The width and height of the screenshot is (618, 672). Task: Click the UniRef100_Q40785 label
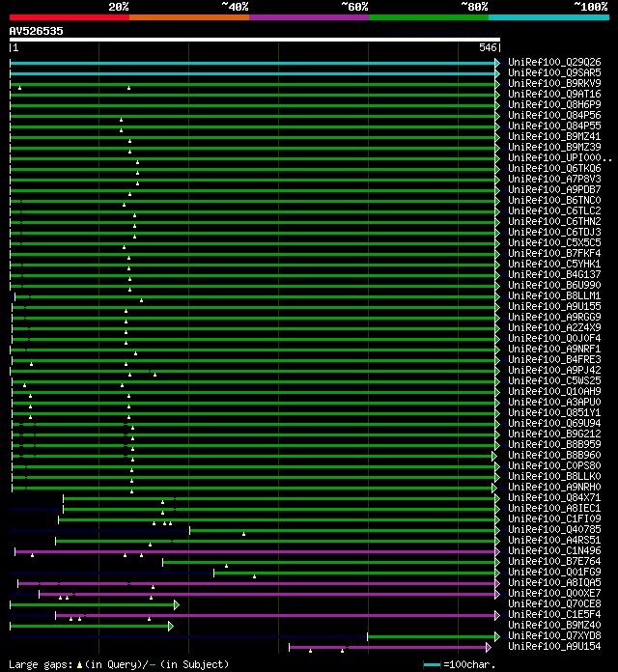coord(554,529)
